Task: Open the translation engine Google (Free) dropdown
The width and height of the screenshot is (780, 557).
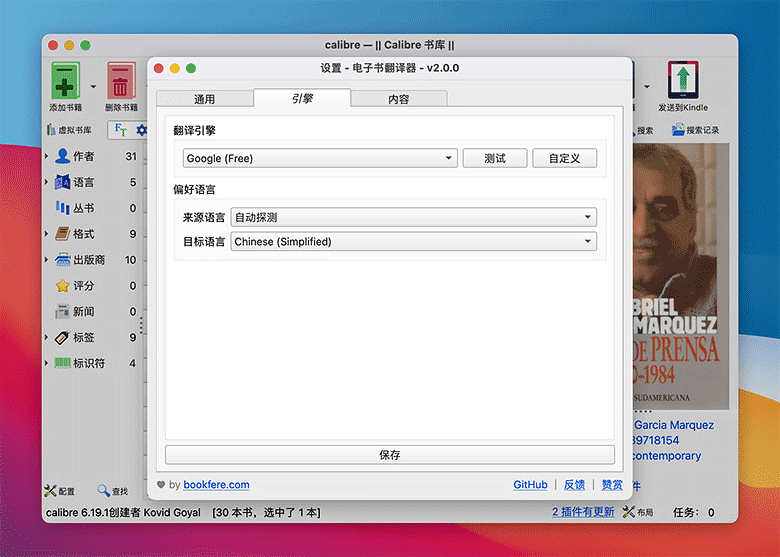Action: coord(320,158)
